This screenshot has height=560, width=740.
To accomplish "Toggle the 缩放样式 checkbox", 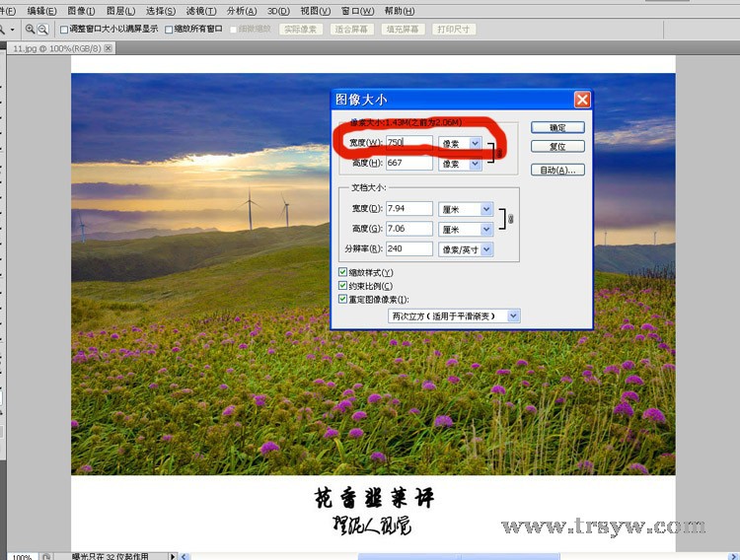I will pyautogui.click(x=343, y=272).
